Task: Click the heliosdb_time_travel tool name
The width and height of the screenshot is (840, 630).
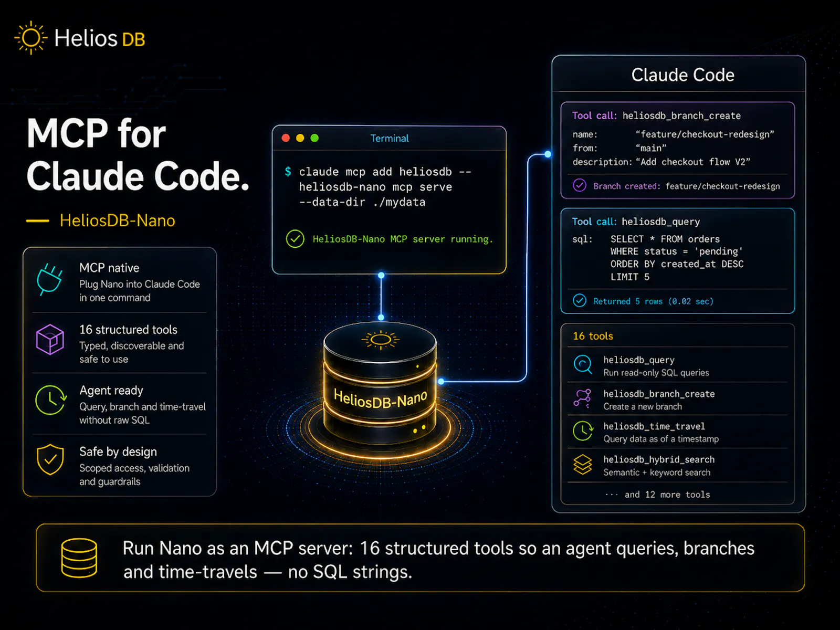Action: [x=654, y=426]
